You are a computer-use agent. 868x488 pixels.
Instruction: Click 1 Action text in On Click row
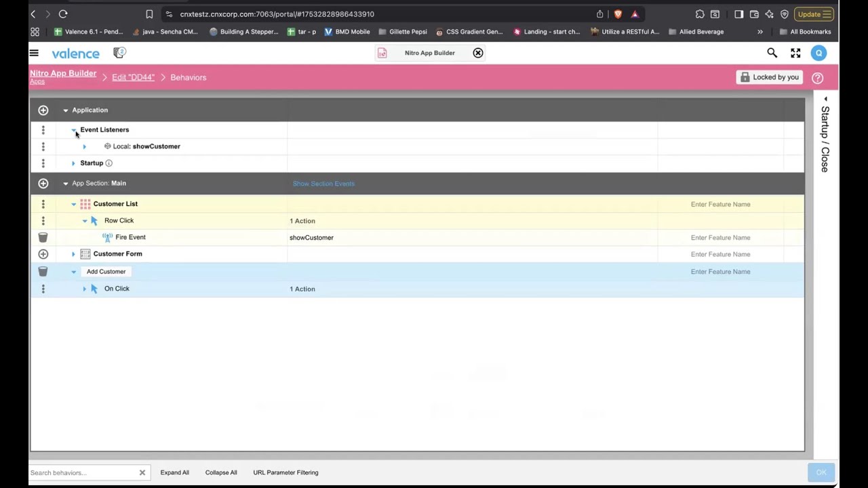click(x=302, y=289)
